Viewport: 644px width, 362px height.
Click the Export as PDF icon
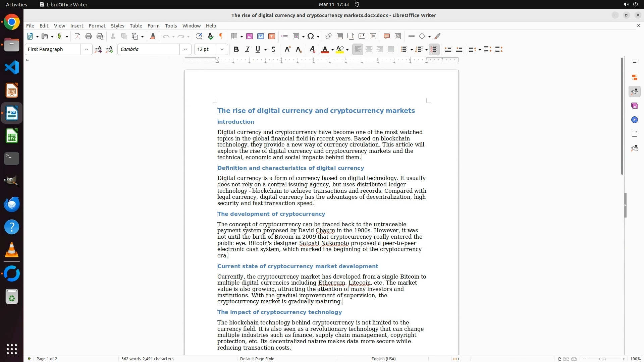pos(77,36)
